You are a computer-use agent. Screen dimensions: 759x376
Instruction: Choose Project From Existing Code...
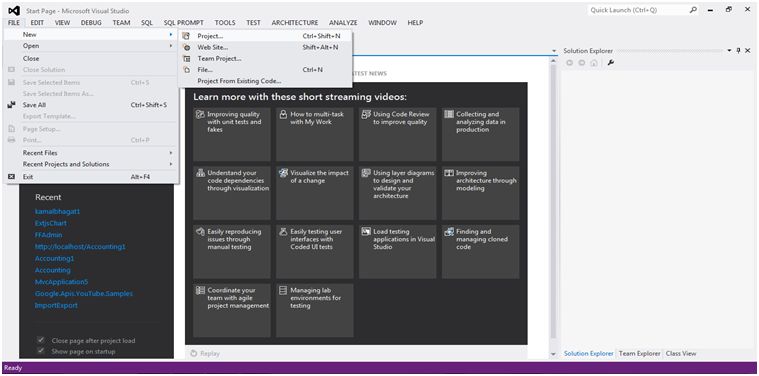point(266,81)
